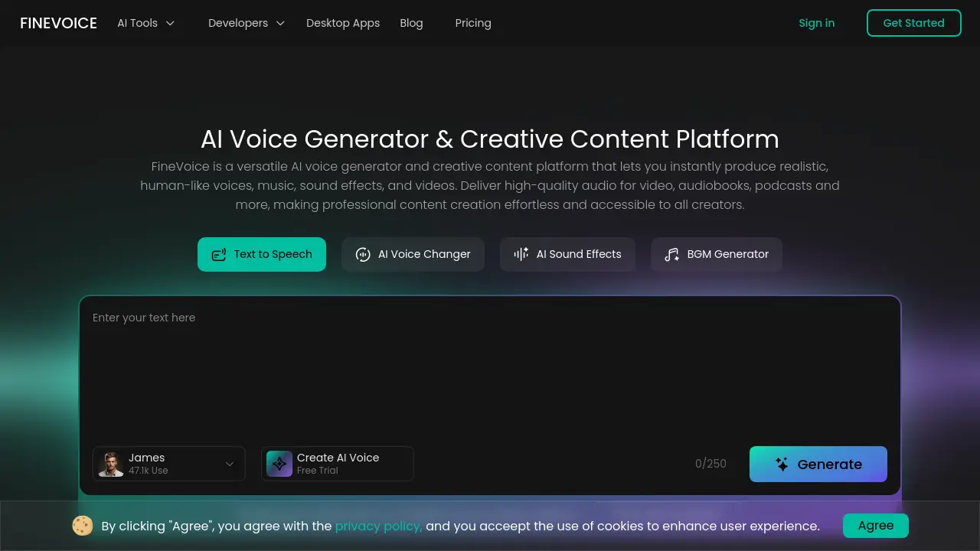Go to the Blog page
Screen dimensions: 980x551
tap(411, 23)
